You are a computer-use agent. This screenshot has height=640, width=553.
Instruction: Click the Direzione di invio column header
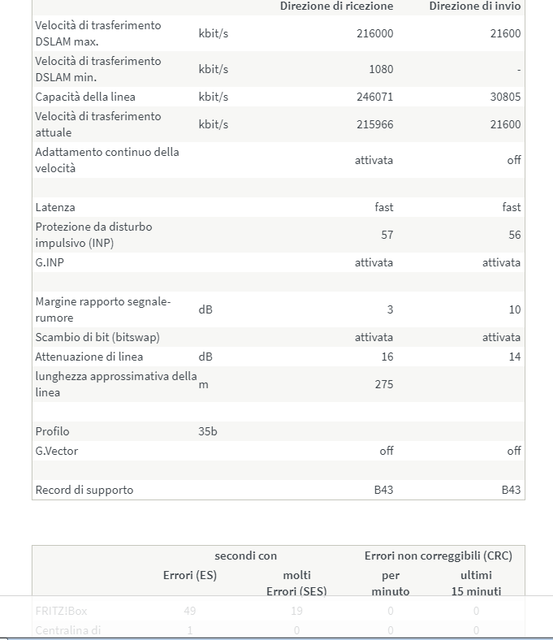tap(475, 6)
